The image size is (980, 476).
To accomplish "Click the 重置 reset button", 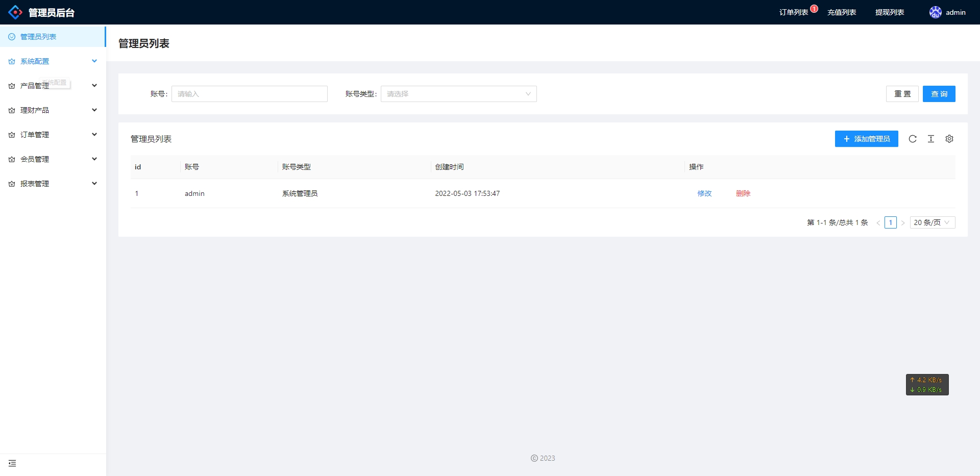I will [x=902, y=94].
